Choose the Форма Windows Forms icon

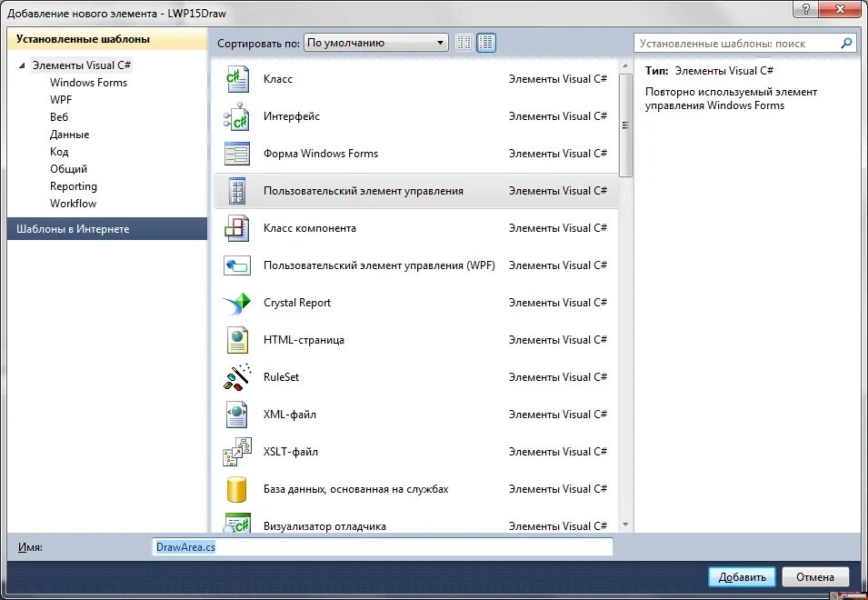237,154
